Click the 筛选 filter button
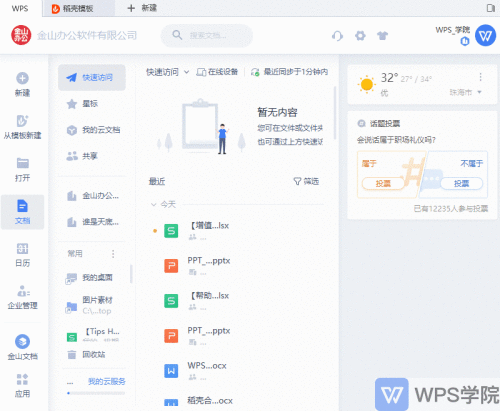The image size is (500, 411). click(x=306, y=181)
